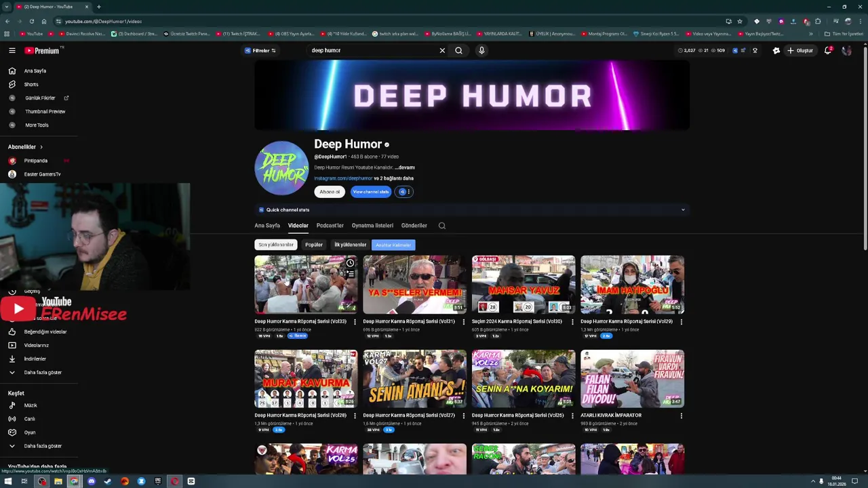868x488 pixels.
Task: Open Steam from the taskbar
Action: 107,481
